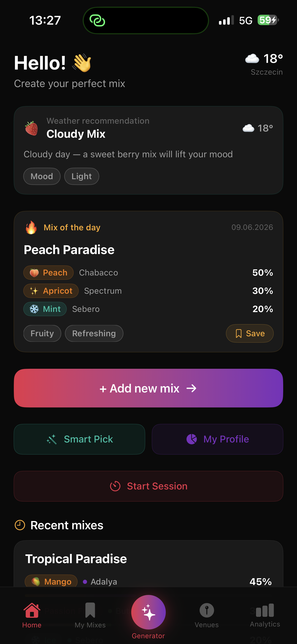Screen dimensions: 297x644
Task: Select the Fruity tag chip
Action: coord(42,333)
